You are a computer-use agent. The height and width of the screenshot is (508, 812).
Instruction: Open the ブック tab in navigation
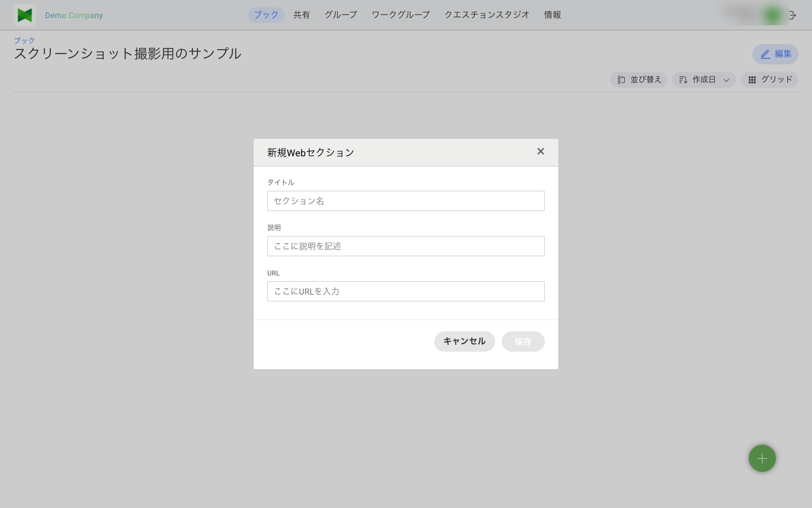[x=266, y=15]
